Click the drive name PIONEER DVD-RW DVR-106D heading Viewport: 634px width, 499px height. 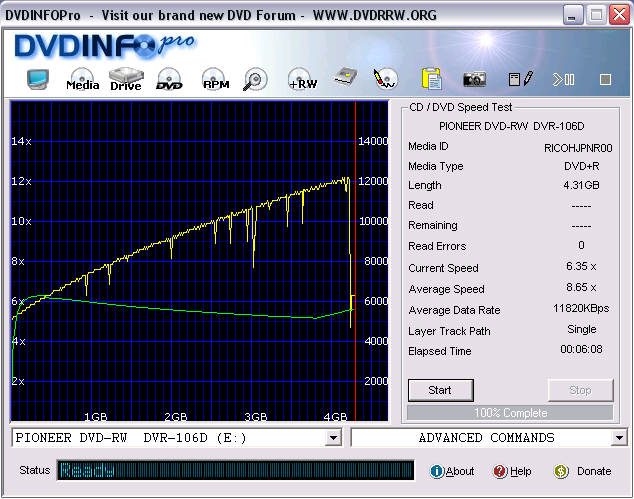coord(511,127)
